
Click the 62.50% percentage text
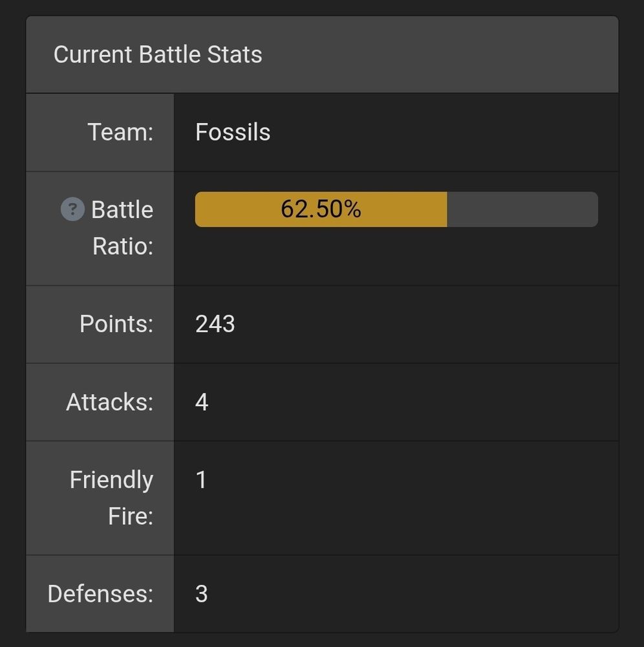(x=321, y=209)
